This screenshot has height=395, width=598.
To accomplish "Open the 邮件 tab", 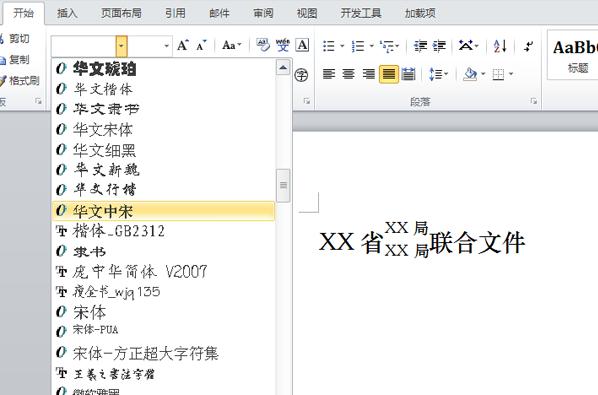I will [x=219, y=13].
